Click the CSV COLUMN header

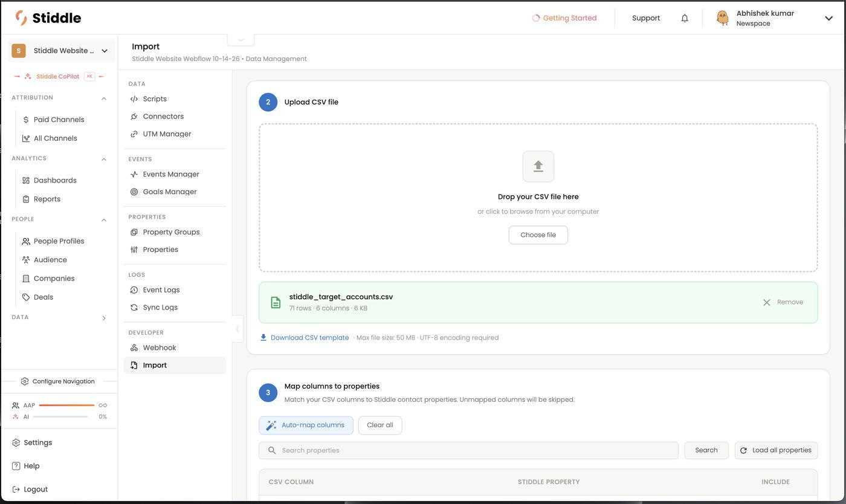291,482
